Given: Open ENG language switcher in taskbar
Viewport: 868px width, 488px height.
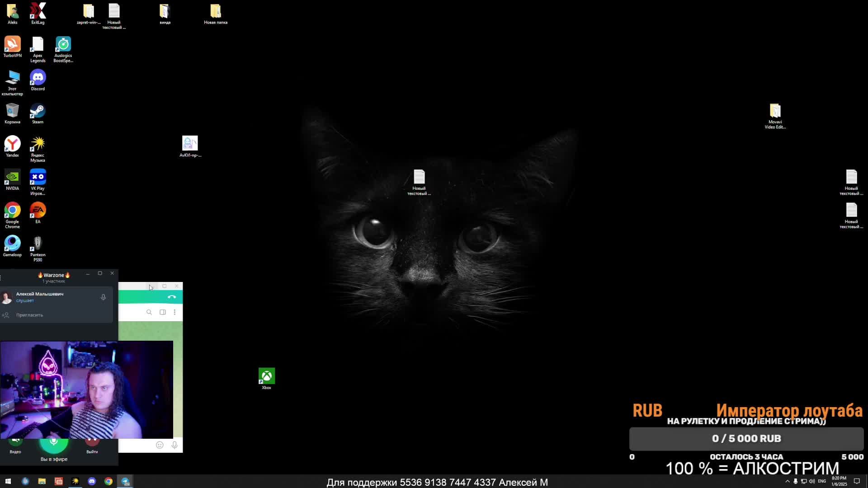Looking at the screenshot, I should click(x=822, y=481).
